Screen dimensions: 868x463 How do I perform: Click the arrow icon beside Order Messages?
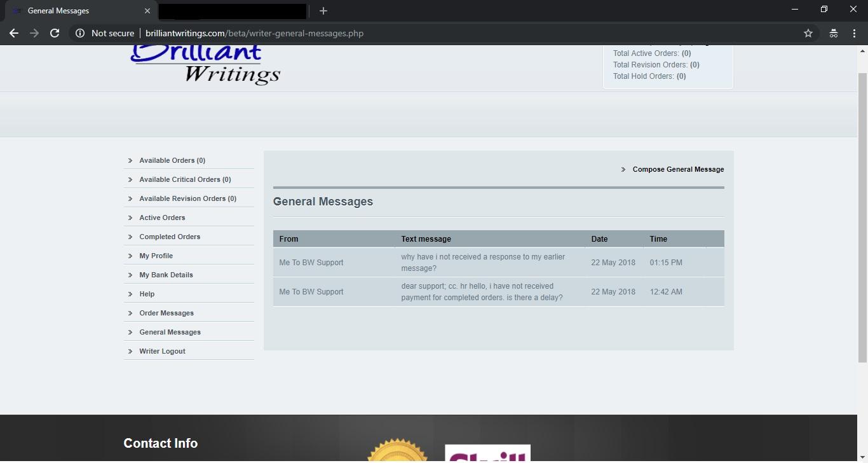point(130,313)
